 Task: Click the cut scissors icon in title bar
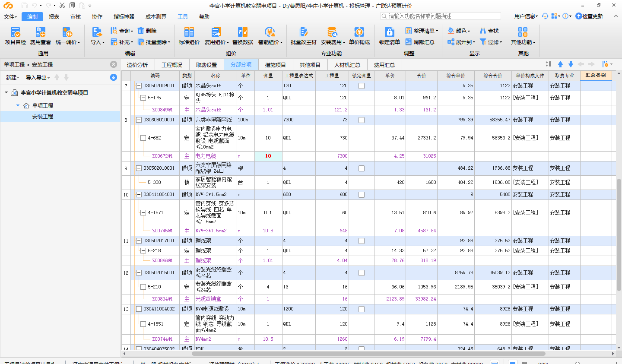point(62,5)
